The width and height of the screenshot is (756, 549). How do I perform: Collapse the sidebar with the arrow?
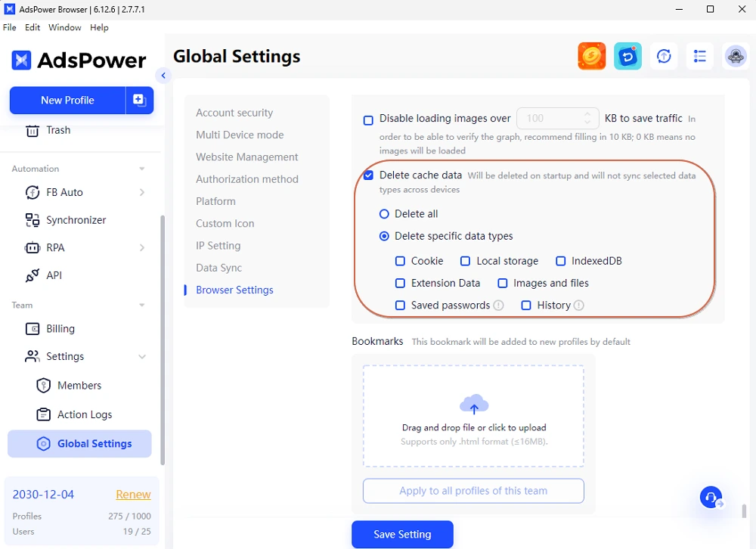[163, 76]
